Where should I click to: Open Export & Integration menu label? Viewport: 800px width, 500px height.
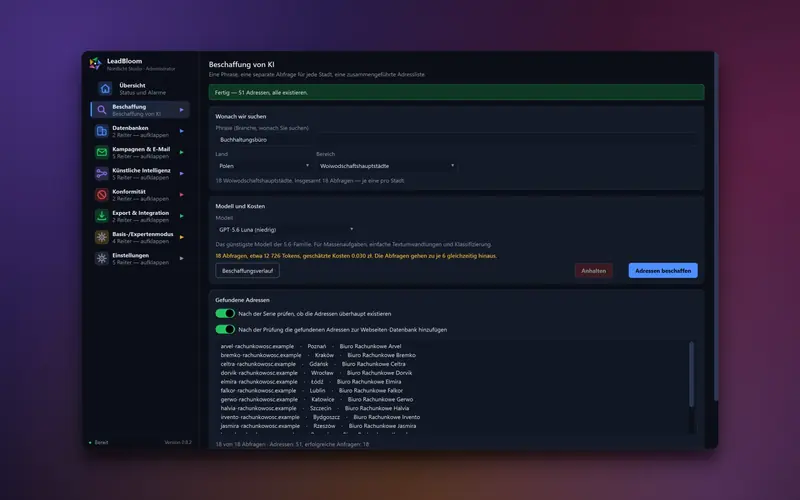coord(140,213)
